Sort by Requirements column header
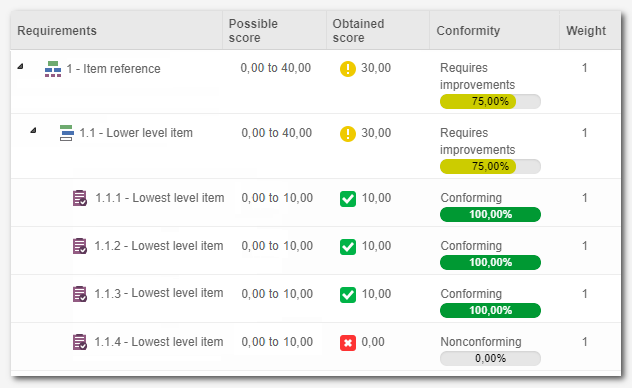Screen dimensions: 632x388 pyautogui.click(x=116, y=31)
